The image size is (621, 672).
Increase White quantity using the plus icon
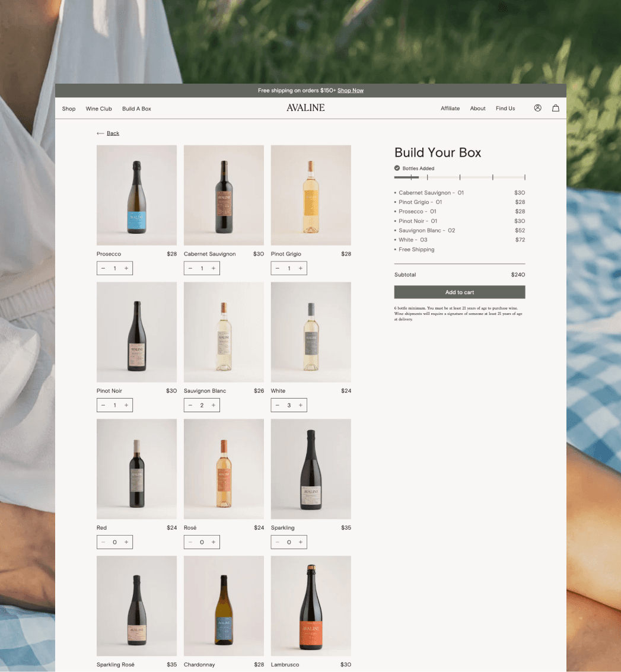(x=301, y=405)
